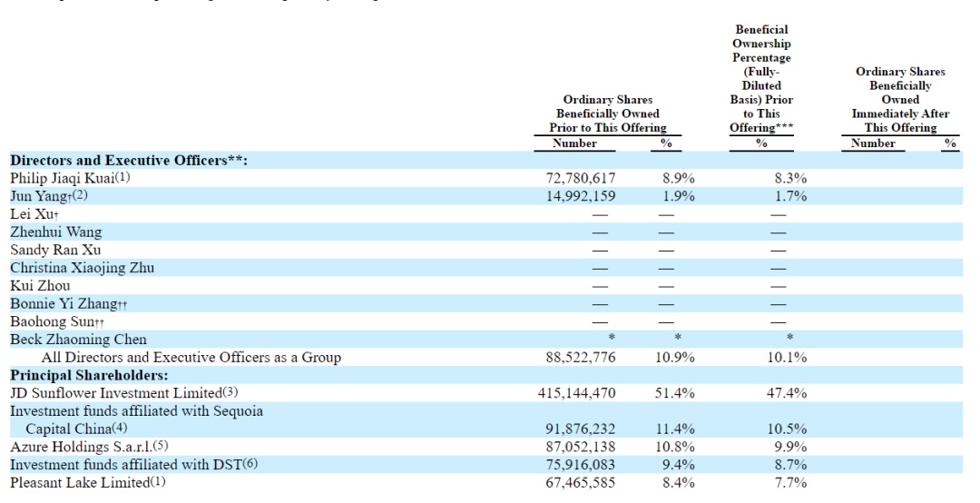Image resolution: width=980 pixels, height=503 pixels.
Task: Select the name Christina Xiaojing Zhu
Action: [82, 268]
